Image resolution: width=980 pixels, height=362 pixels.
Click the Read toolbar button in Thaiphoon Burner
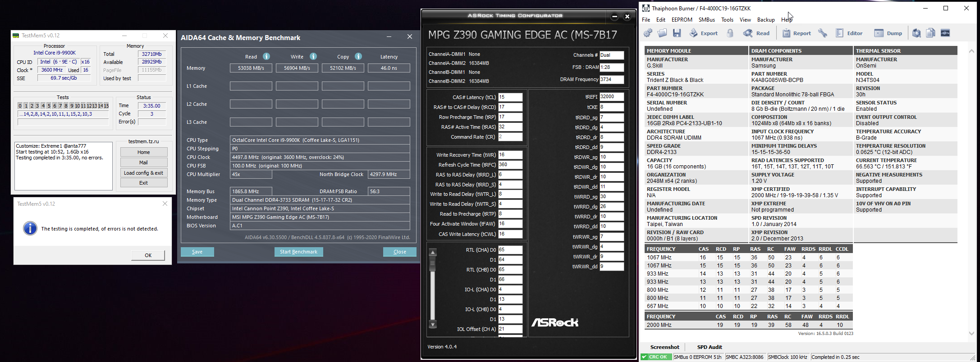[756, 33]
